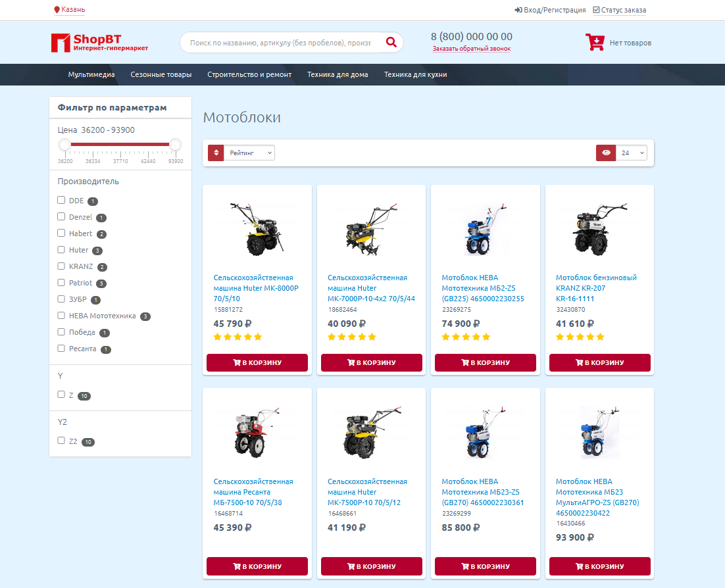
Task: Check the Z filter under Y
Action: coord(61,395)
